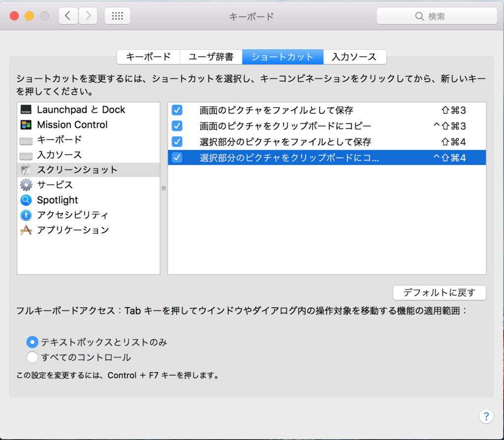Choose テキストボックスとリストのみ radio option
This screenshot has width=504, height=440.
coord(32,342)
